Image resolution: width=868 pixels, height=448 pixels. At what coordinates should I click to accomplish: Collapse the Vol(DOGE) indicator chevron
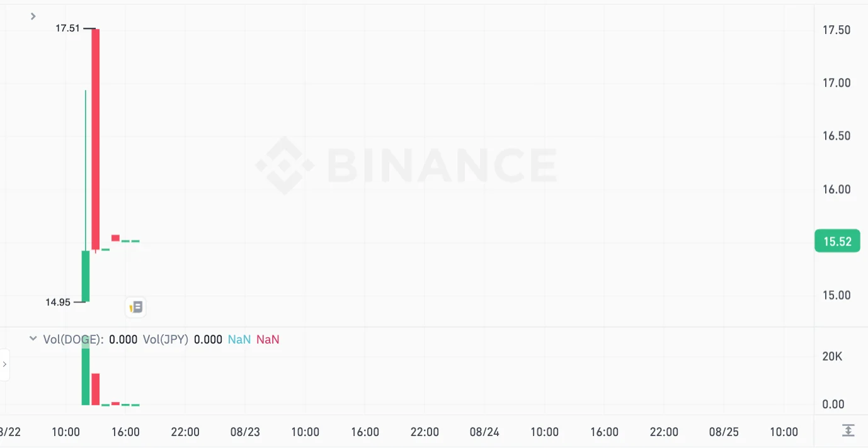click(33, 339)
